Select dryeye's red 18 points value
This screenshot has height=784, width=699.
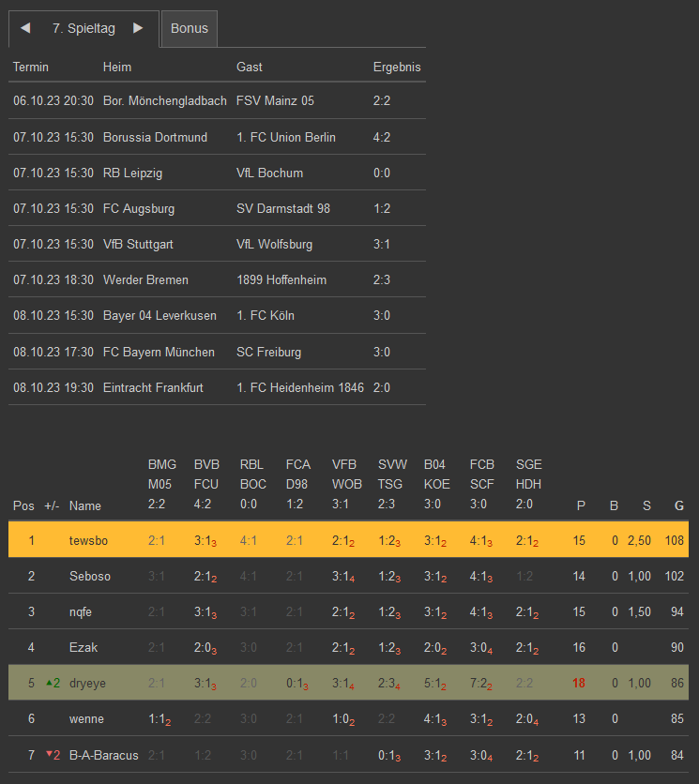[579, 683]
